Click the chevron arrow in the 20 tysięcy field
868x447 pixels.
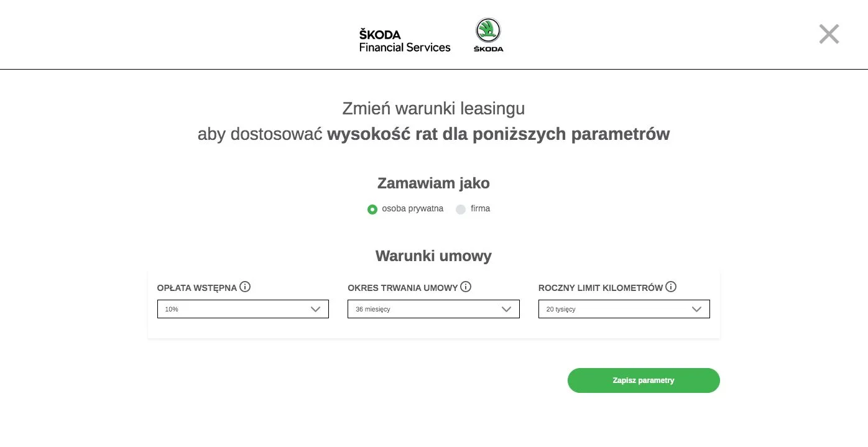coord(697,309)
